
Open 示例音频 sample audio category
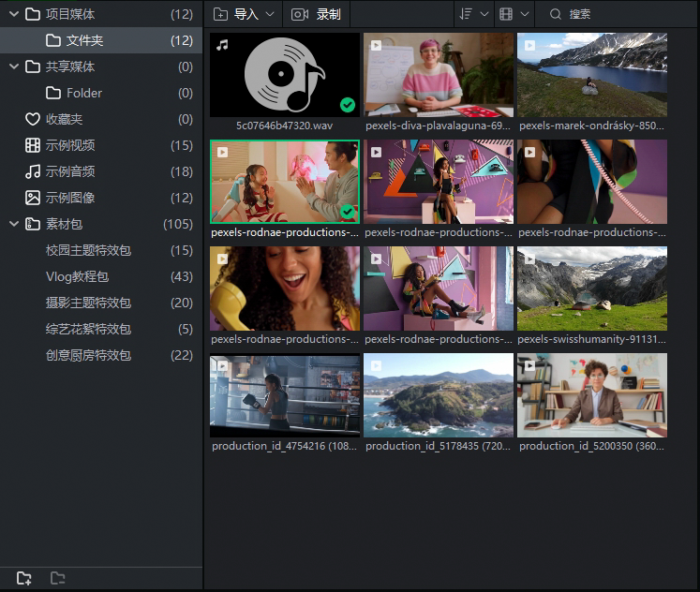click(70, 171)
